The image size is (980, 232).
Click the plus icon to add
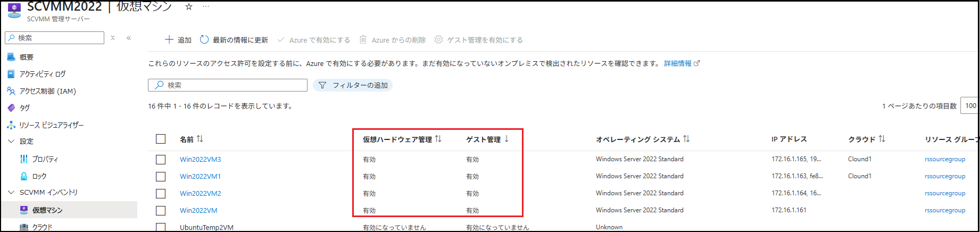[169, 40]
